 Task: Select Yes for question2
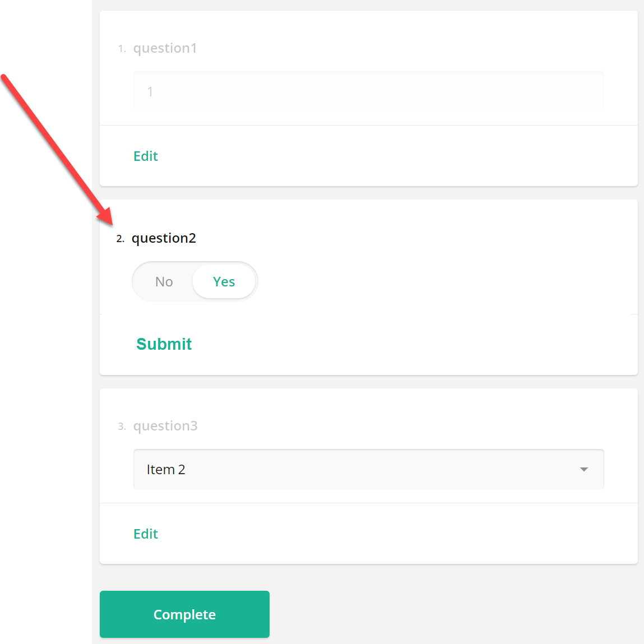(x=224, y=281)
